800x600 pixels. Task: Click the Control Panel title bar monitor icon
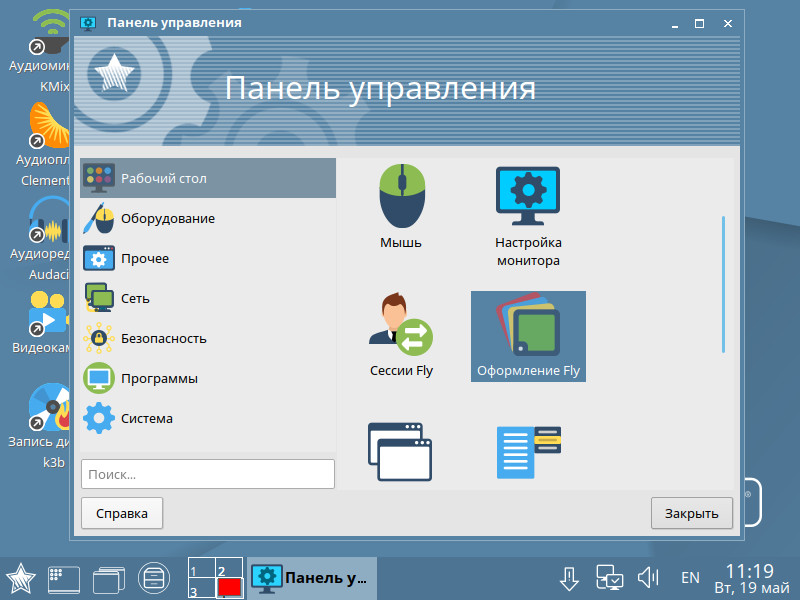[x=88, y=23]
